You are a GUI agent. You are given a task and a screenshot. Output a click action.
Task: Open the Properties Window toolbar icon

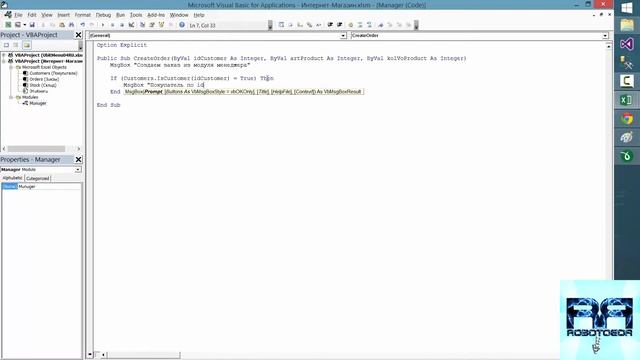152,25
